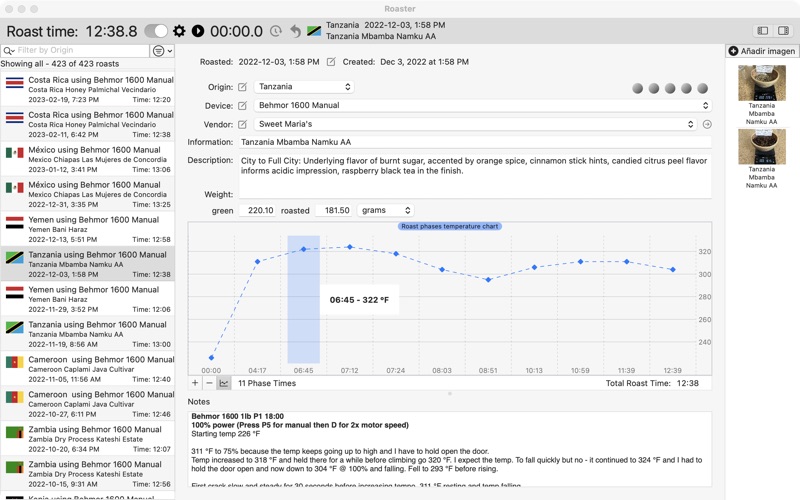Image resolution: width=800 pixels, height=500 pixels.
Task: Set rating to first star circle
Action: (637, 88)
